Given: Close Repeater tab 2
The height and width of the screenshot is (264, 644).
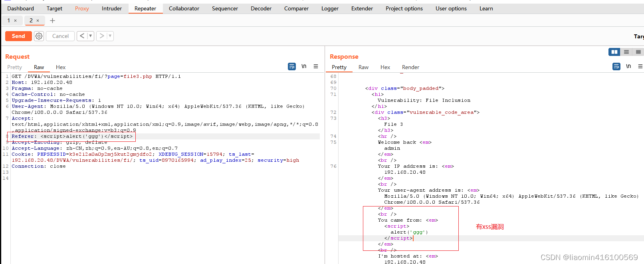Looking at the screenshot, I should (x=38, y=21).
